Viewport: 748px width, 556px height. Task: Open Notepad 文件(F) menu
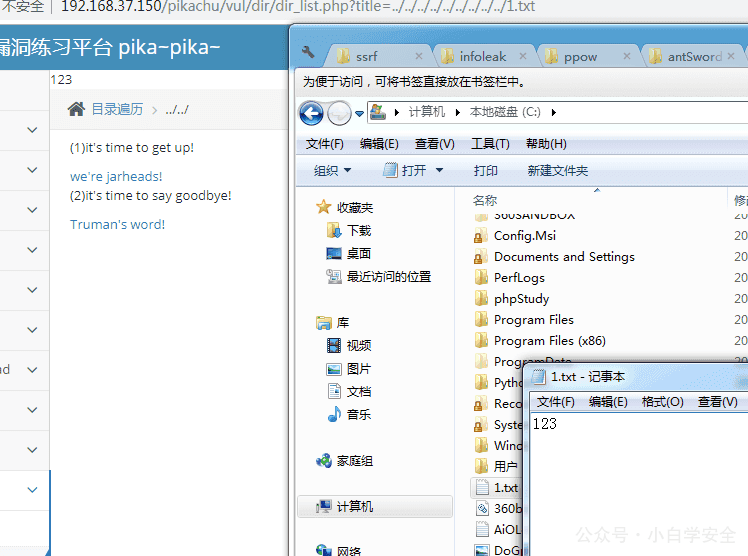pos(556,402)
